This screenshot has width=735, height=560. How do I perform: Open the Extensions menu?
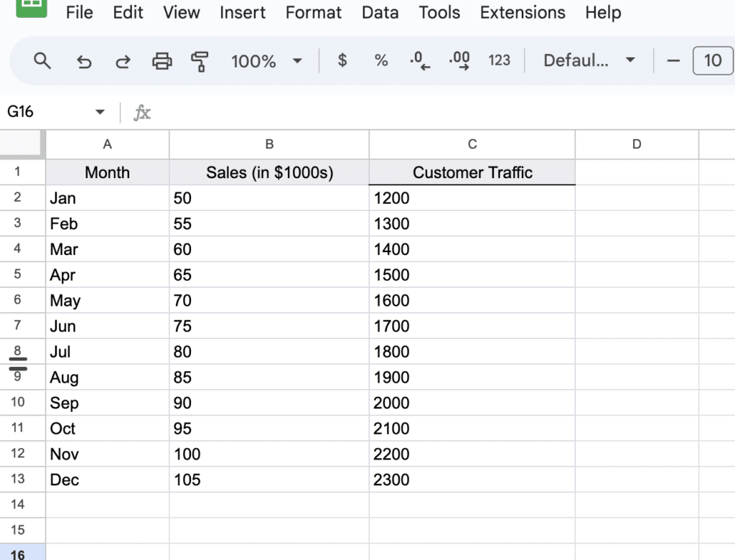(523, 12)
